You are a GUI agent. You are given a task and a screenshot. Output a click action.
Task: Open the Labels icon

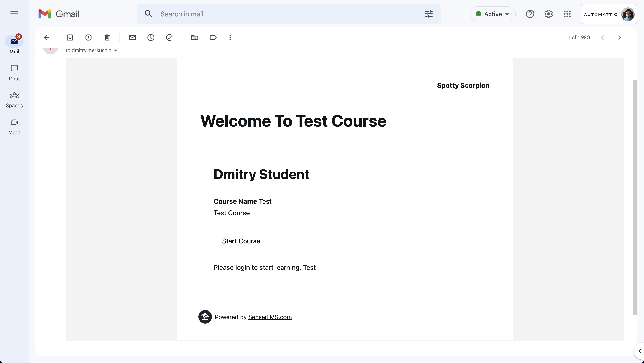(213, 38)
